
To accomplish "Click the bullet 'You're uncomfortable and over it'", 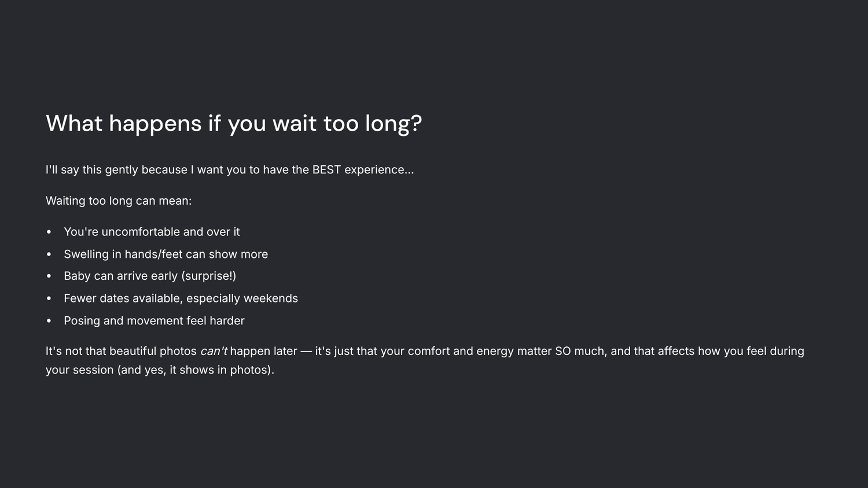I will tap(152, 232).
